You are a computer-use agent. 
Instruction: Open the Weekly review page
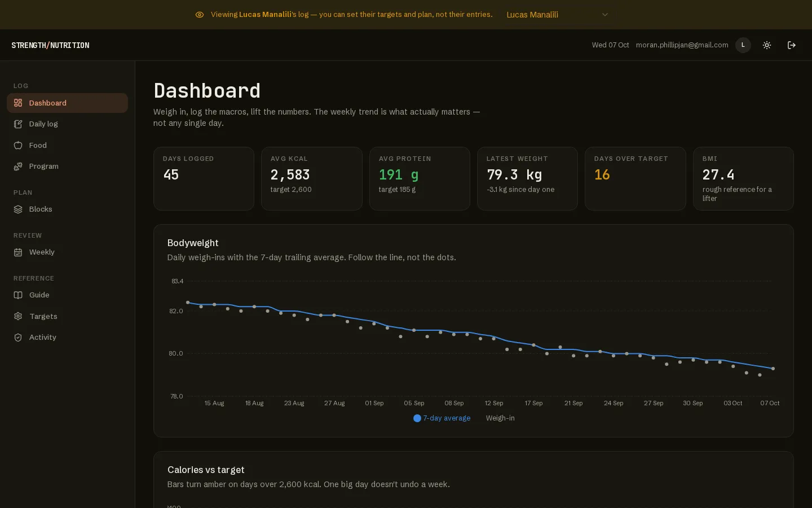click(x=67, y=252)
